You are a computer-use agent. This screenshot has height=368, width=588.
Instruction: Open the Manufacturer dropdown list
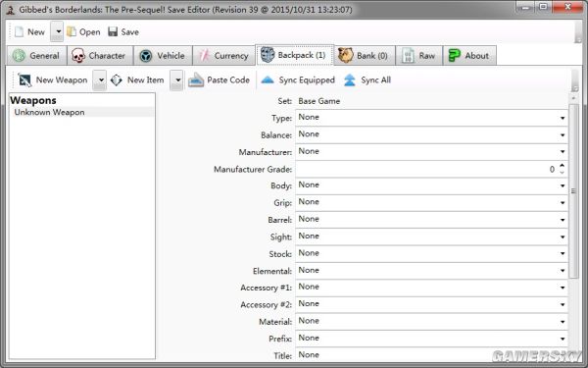[431, 152]
